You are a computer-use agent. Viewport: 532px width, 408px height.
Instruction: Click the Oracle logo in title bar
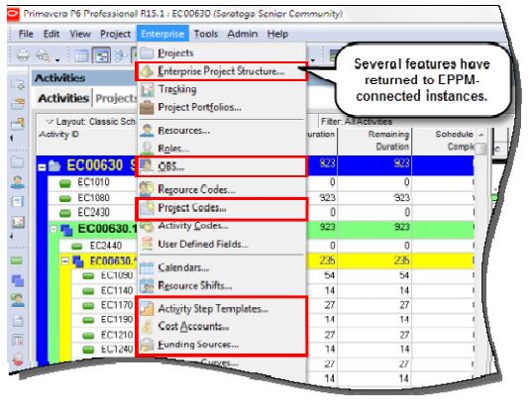[x=14, y=15]
